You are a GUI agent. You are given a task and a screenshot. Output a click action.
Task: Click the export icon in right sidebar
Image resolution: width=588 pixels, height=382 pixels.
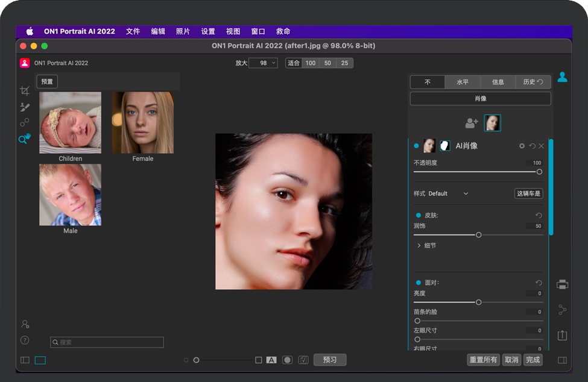point(562,336)
